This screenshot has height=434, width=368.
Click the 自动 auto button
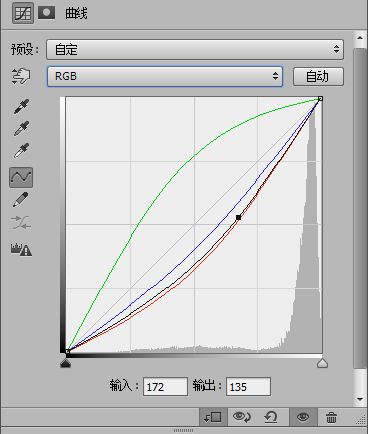tap(318, 77)
